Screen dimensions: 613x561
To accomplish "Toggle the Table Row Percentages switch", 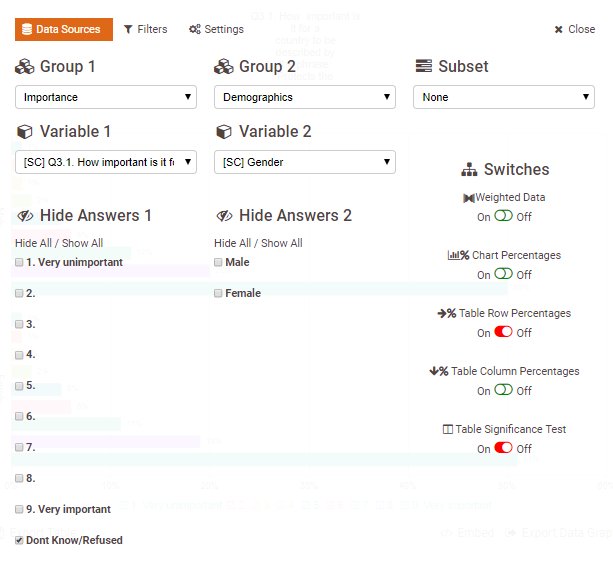I will (503, 332).
